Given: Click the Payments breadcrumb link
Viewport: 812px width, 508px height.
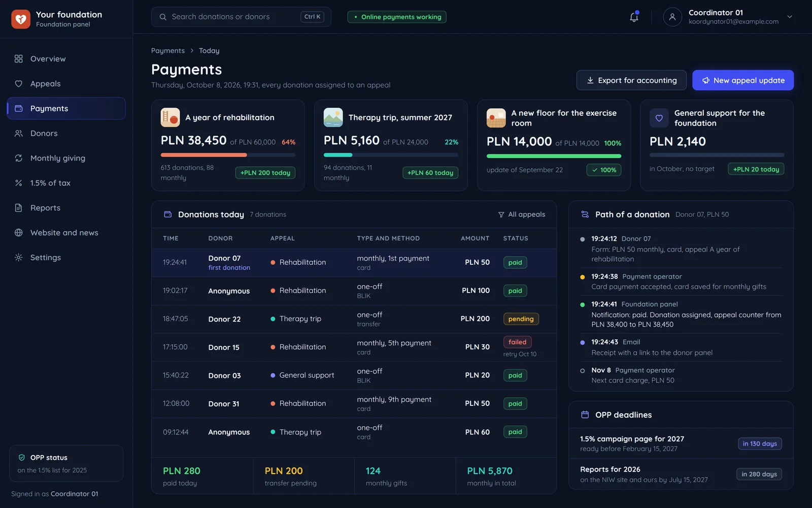Looking at the screenshot, I should point(168,51).
